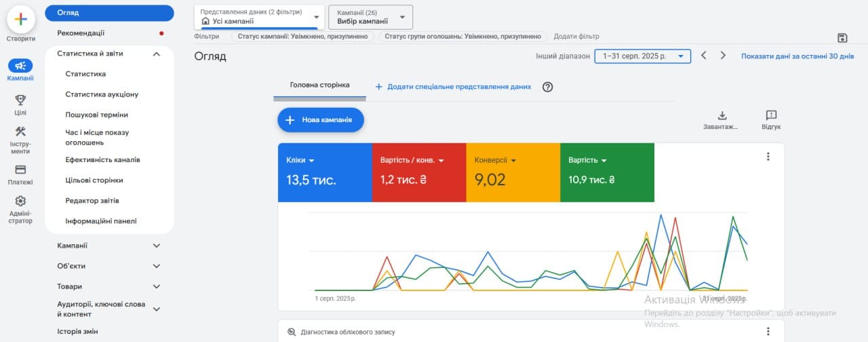Open the Представлення даних Усі кампанії dropdown
Image resolution: width=868 pixels, height=342 pixels.
[x=259, y=17]
